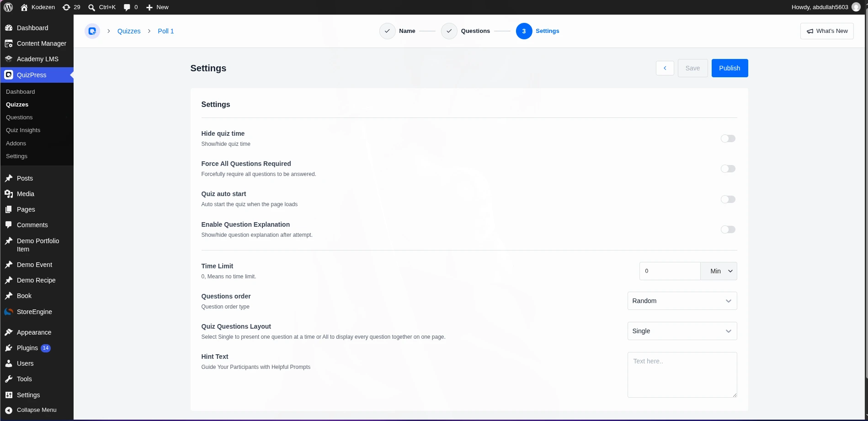Image resolution: width=868 pixels, height=421 pixels.
Task: Open Media in sidebar
Action: (x=37, y=194)
